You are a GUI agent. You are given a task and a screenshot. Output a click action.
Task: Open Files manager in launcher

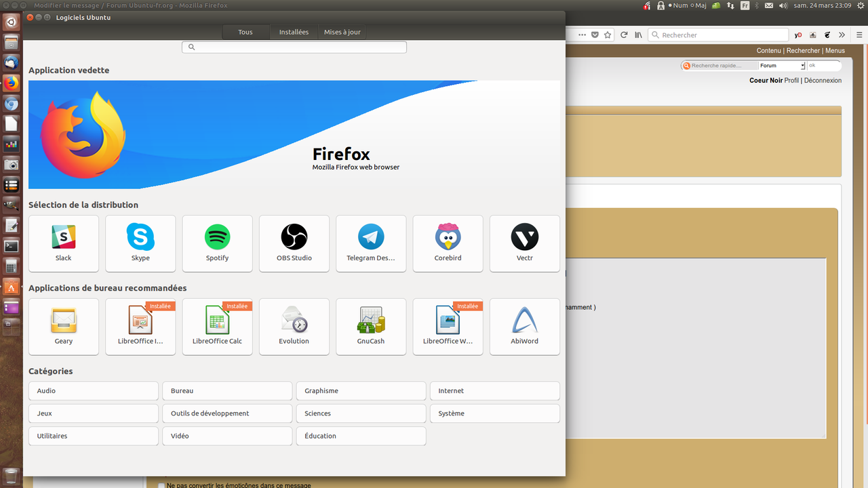[x=11, y=42]
